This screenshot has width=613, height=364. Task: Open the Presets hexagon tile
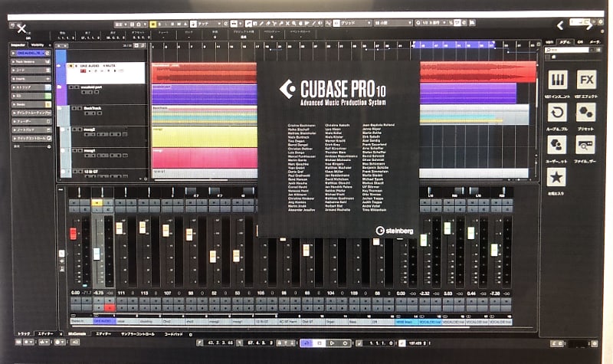tap(586, 113)
